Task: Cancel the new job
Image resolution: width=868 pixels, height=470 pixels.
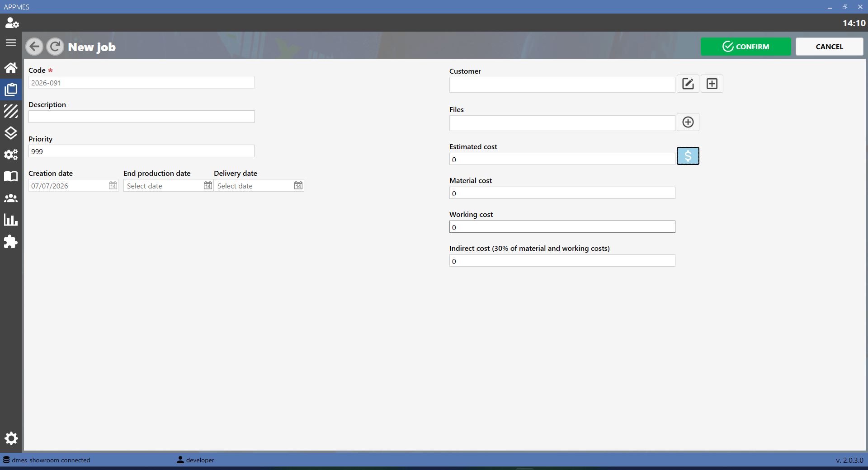Action: pos(830,47)
